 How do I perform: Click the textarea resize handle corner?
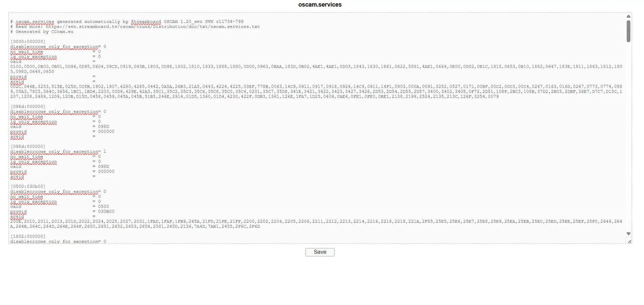point(629,241)
